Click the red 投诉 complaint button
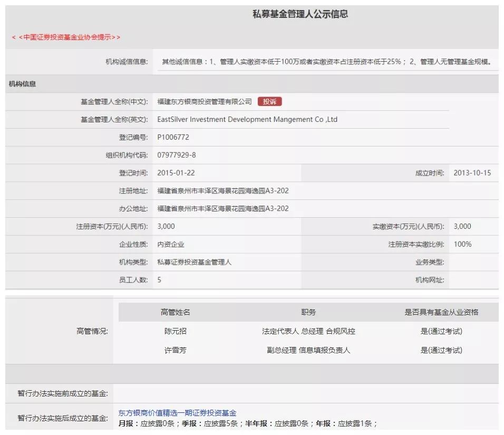Viewport: 504px width, 435px height. coord(270,102)
